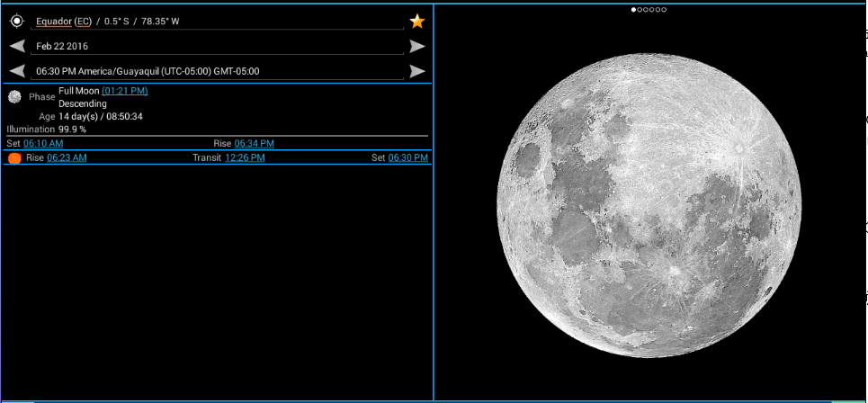This screenshot has width=868, height=403.
Task: Tap the small moon phase icon
Action: [x=14, y=97]
